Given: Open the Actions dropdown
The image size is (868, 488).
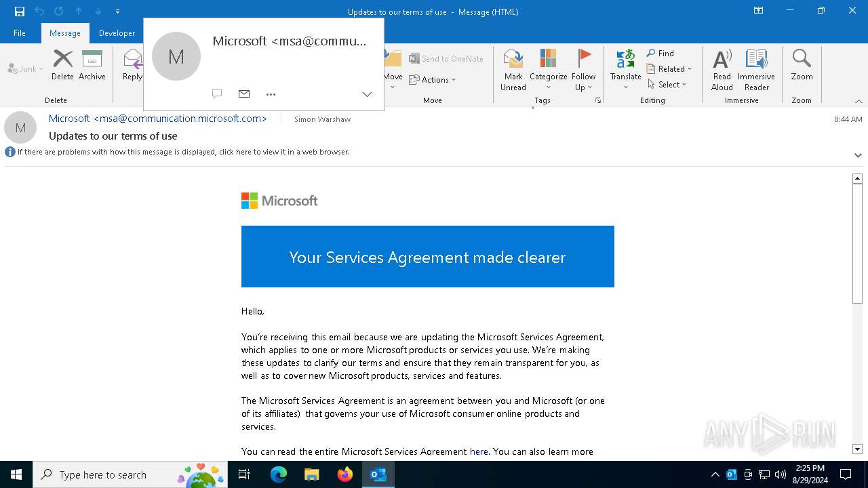Looking at the screenshot, I should coord(433,79).
